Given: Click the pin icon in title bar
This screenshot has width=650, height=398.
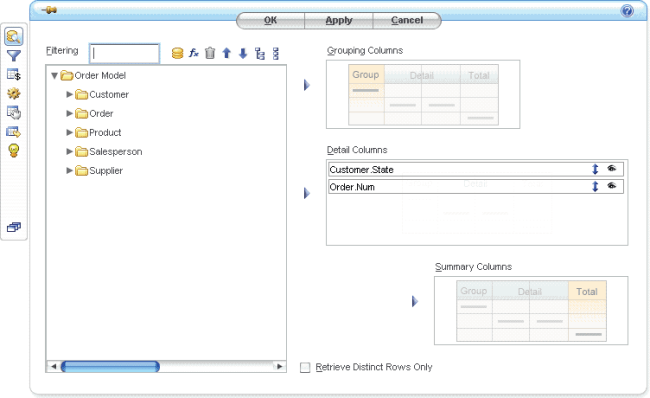Looking at the screenshot, I should tap(49, 10).
